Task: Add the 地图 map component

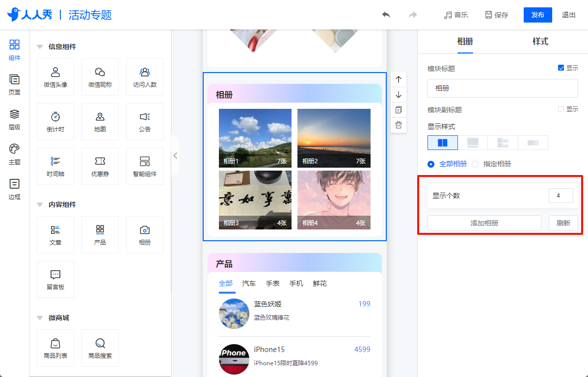Action: tap(100, 121)
